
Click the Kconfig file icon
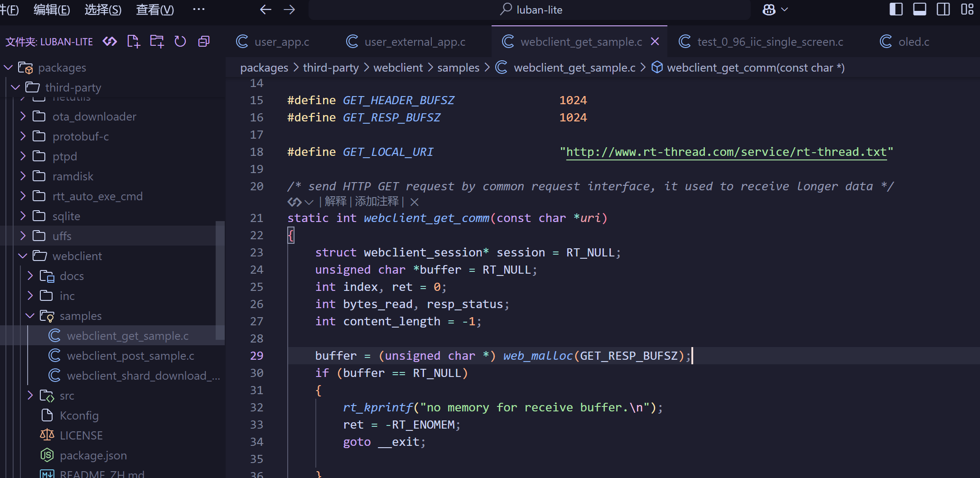pos(47,415)
